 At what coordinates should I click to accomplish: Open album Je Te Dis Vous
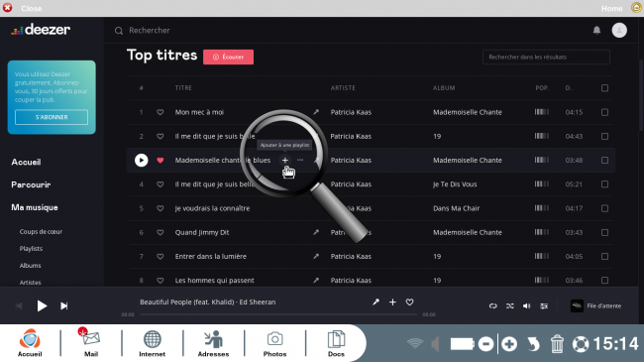[455, 184]
